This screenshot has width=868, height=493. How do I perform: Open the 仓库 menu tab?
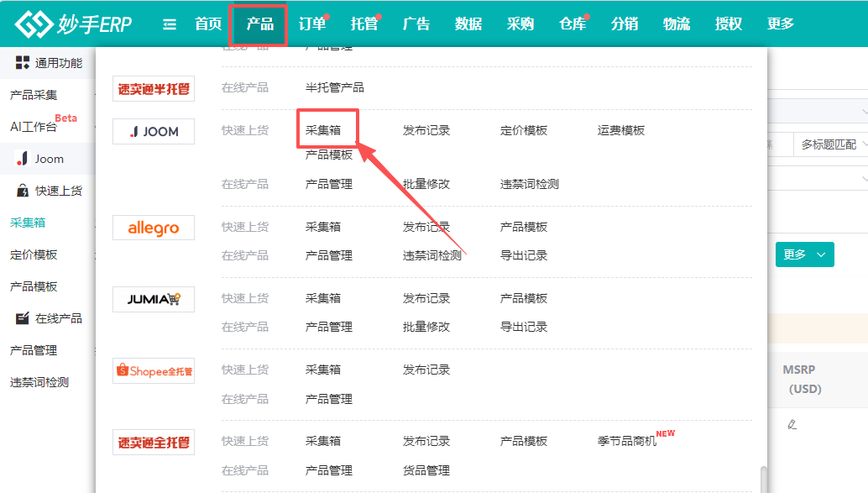point(573,24)
